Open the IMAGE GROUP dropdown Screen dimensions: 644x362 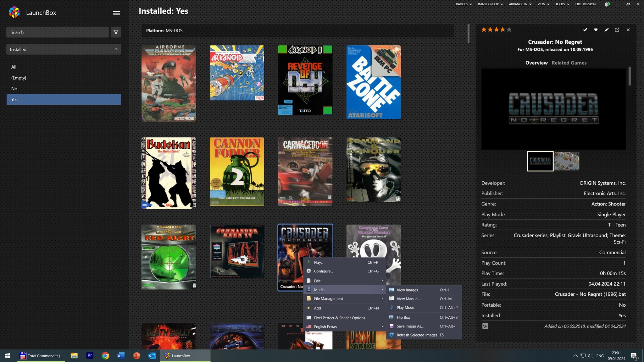pyautogui.click(x=490, y=4)
